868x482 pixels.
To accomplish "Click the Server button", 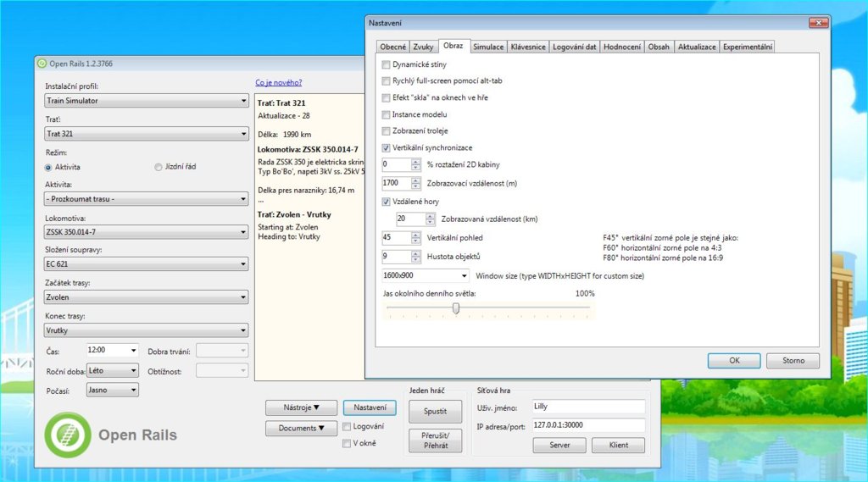I will tap(559, 446).
